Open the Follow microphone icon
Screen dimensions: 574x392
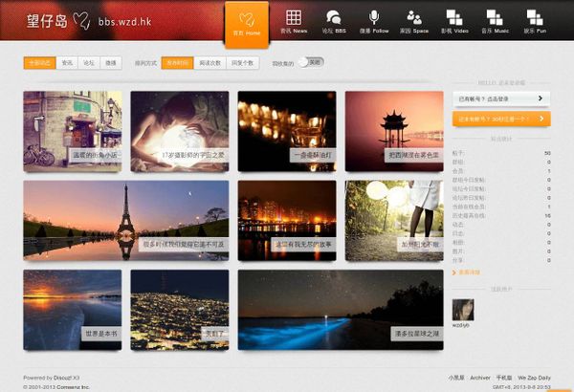pyautogui.click(x=374, y=17)
